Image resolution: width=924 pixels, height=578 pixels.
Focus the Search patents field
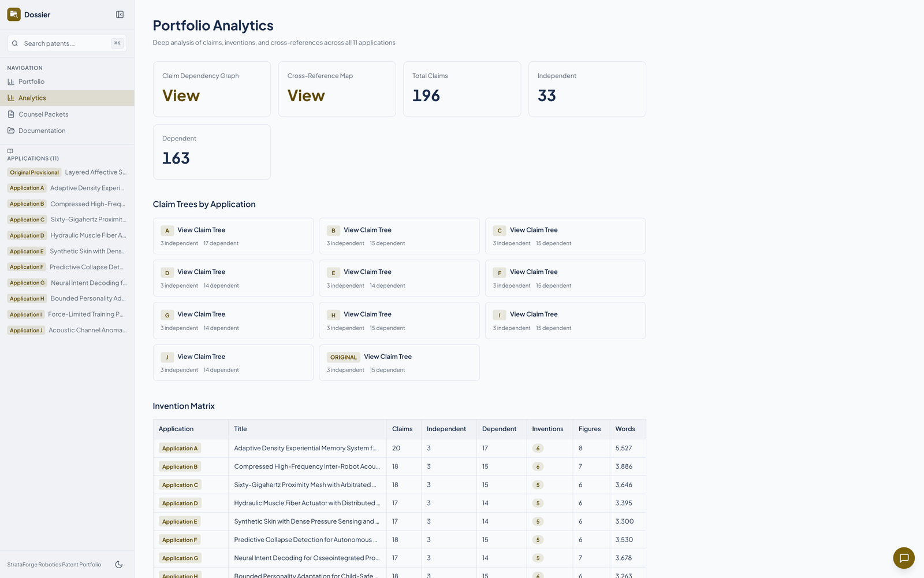click(x=67, y=43)
